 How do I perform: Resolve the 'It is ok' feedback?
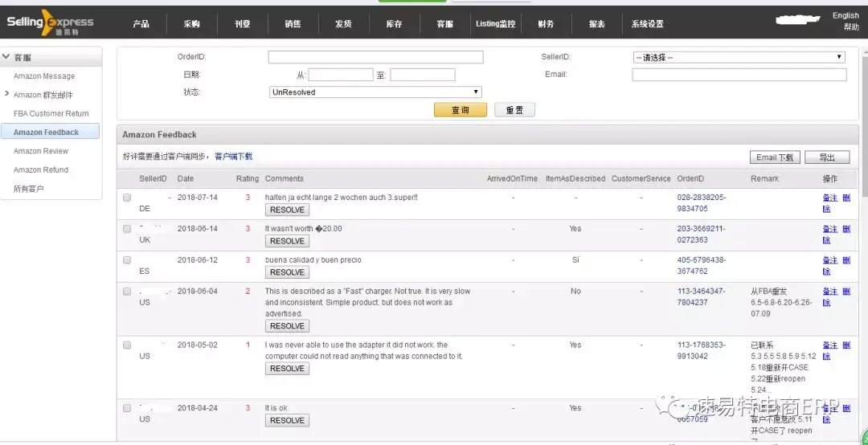287,421
